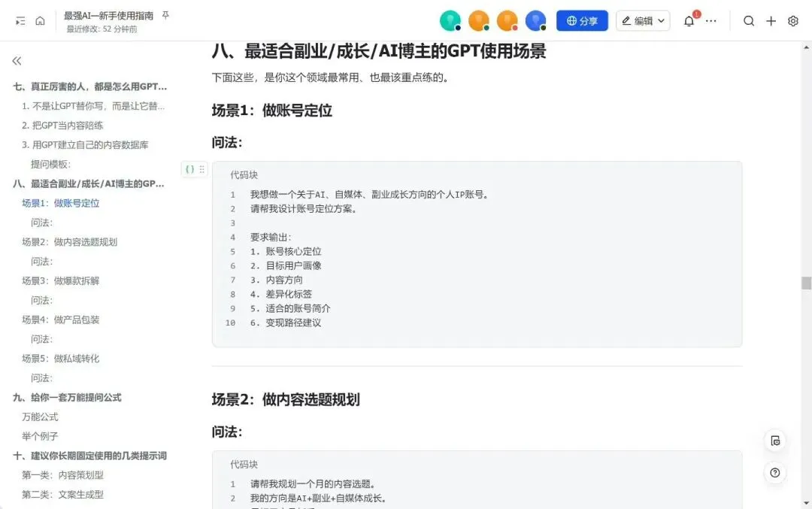Click the feedback icon above the help icon
The width and height of the screenshot is (812, 509).
[775, 441]
